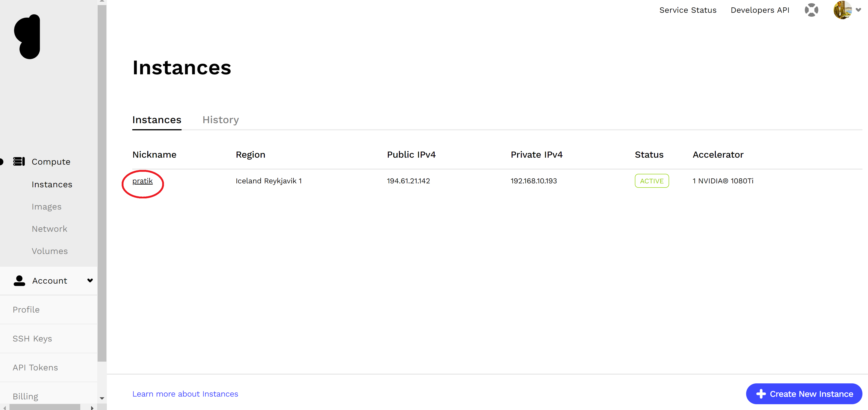Select the Compute section icon
868x410 pixels.
pyautogui.click(x=19, y=162)
